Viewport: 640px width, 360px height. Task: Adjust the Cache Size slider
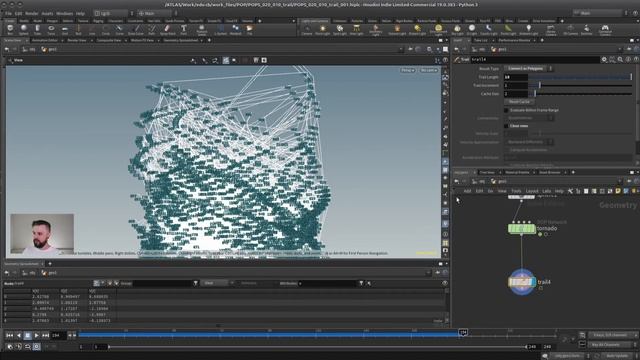580,93
